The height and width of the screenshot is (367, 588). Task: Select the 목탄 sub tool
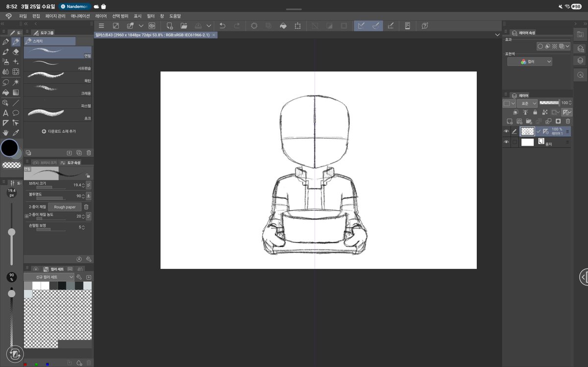(58, 77)
